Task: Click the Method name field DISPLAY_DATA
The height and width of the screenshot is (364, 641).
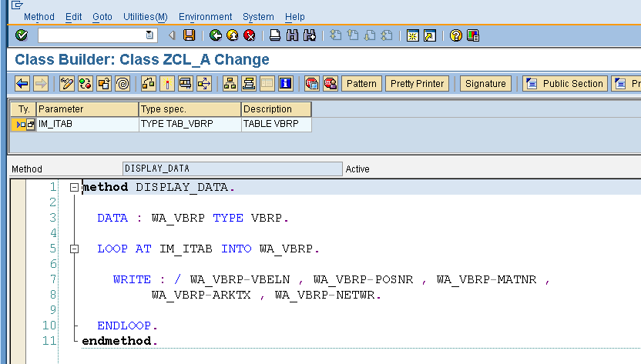Action: [232, 169]
